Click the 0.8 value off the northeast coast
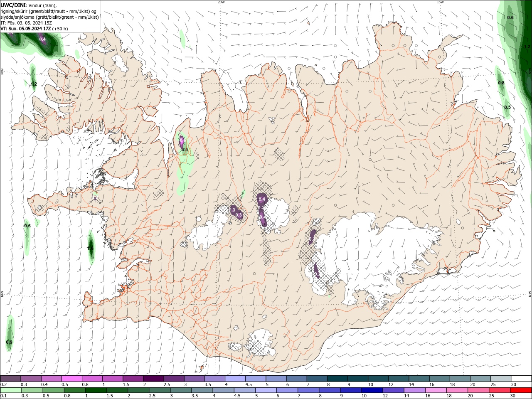Screen dimensions: 532x399 (501, 83)
